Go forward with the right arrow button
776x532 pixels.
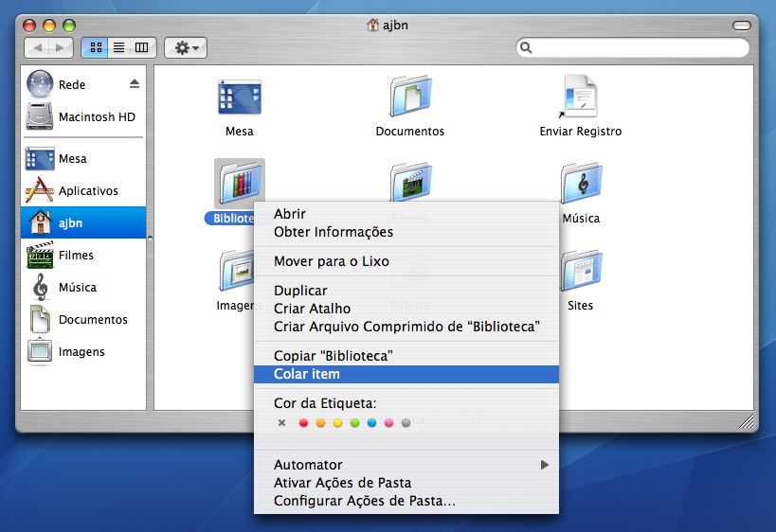pos(61,47)
